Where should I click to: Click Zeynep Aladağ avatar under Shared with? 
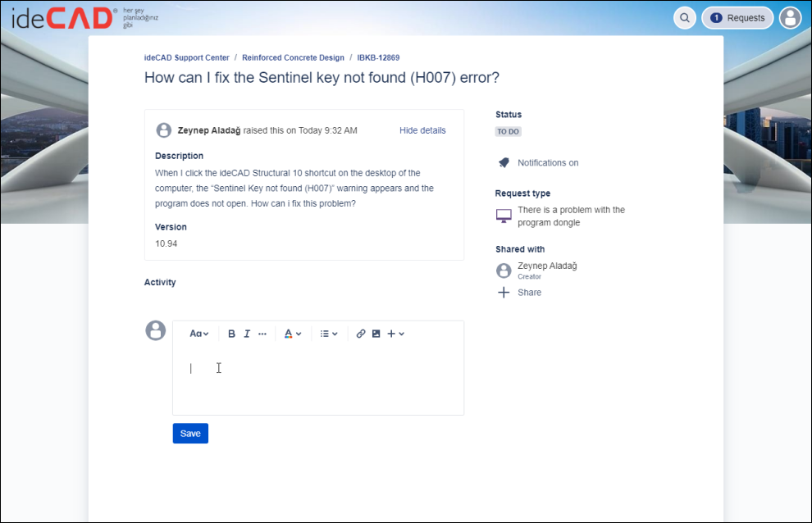(504, 271)
